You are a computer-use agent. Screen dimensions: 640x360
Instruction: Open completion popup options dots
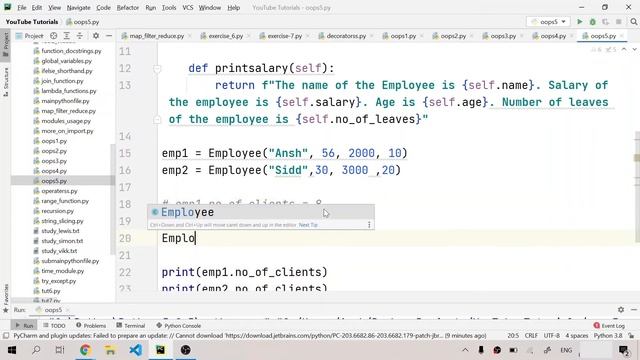(369, 224)
